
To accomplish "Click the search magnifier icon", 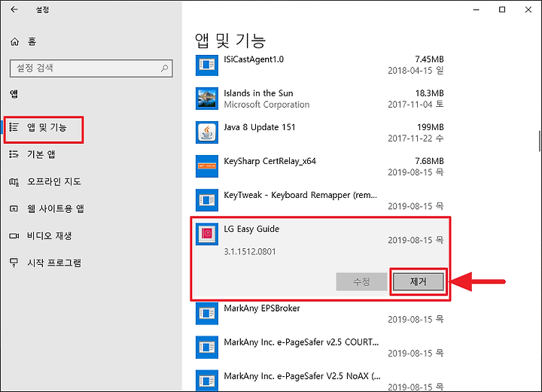I will [165, 68].
